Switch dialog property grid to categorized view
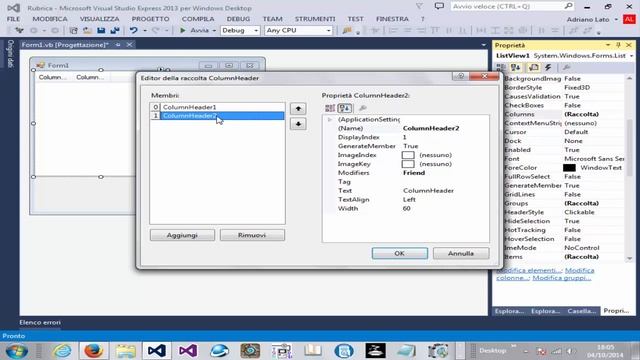Viewport: 640px width, 360px height. 330,108
